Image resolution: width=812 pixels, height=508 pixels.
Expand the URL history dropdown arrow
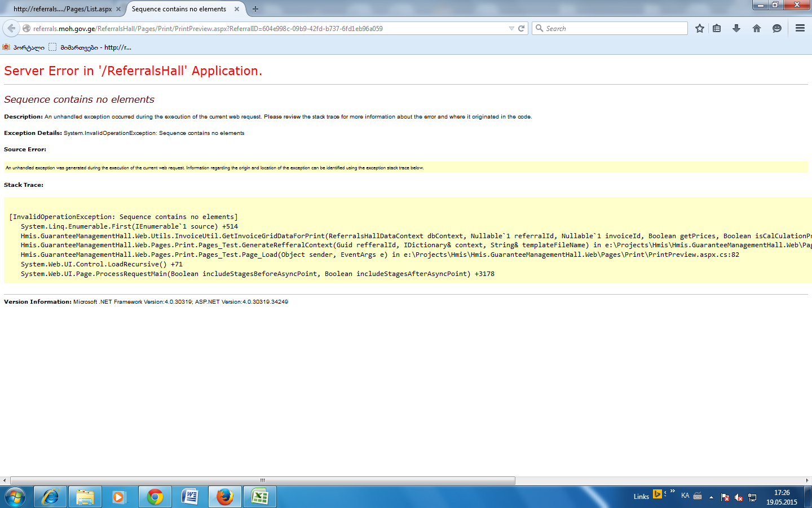[x=511, y=28]
